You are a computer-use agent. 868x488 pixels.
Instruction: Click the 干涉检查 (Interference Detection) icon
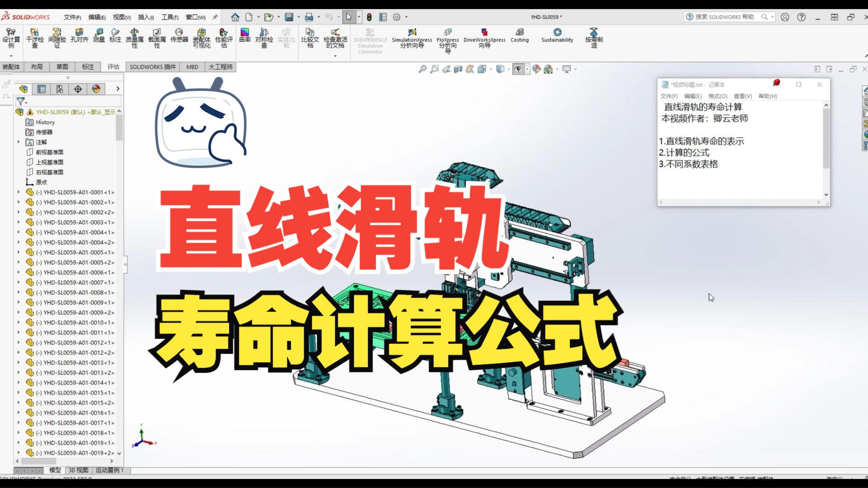[33, 38]
